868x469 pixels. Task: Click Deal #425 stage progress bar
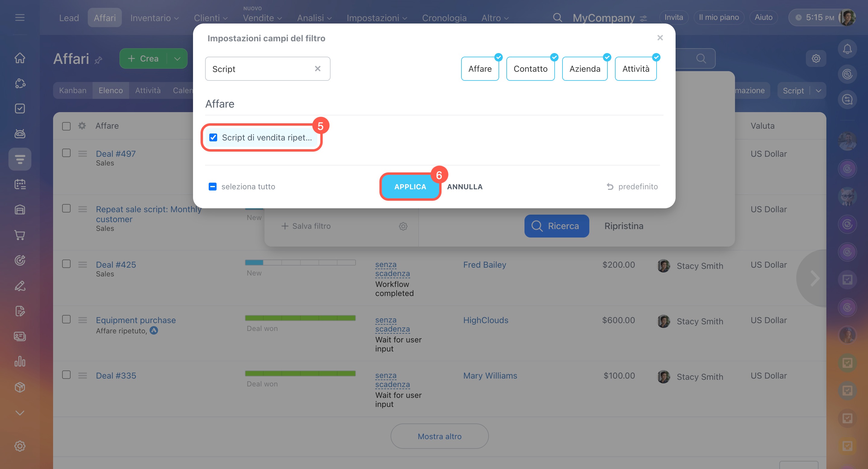click(300, 263)
